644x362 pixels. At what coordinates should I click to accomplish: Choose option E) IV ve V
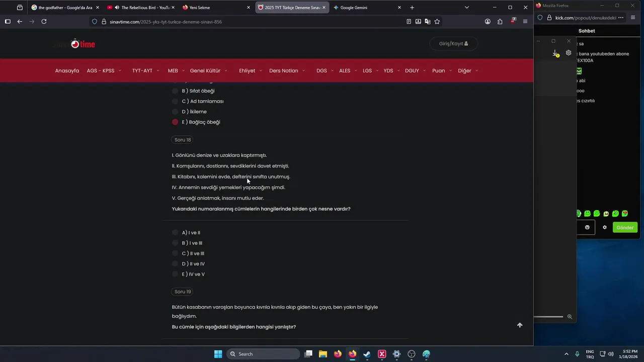(175, 275)
